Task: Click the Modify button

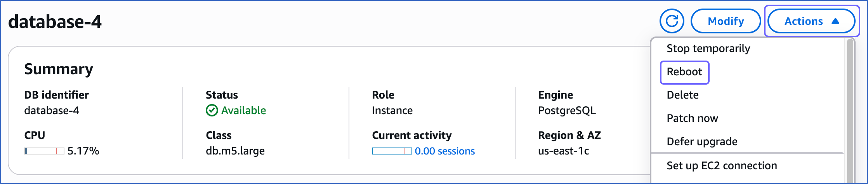Action: tap(726, 21)
